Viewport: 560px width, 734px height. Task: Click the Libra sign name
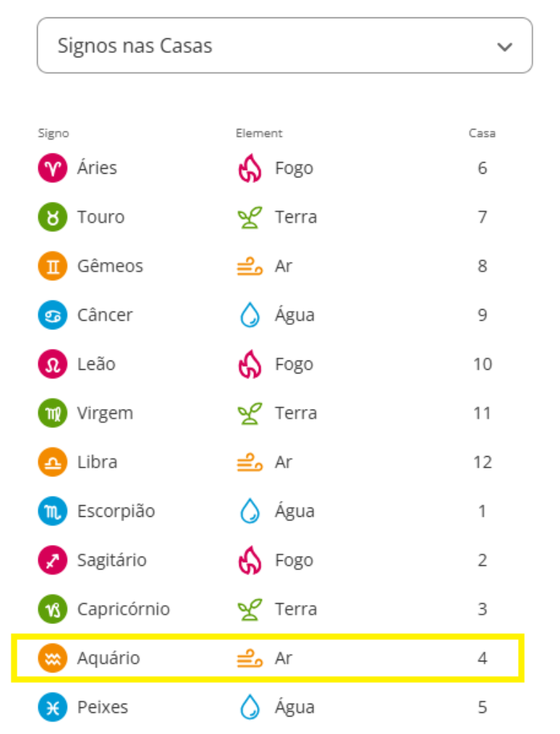pyautogui.click(x=97, y=463)
